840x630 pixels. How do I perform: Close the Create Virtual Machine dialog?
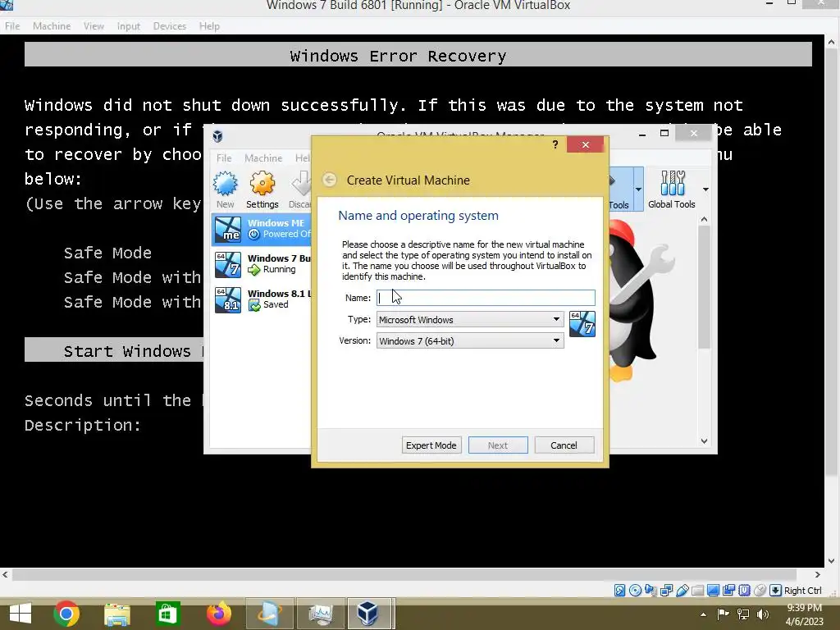click(x=585, y=144)
